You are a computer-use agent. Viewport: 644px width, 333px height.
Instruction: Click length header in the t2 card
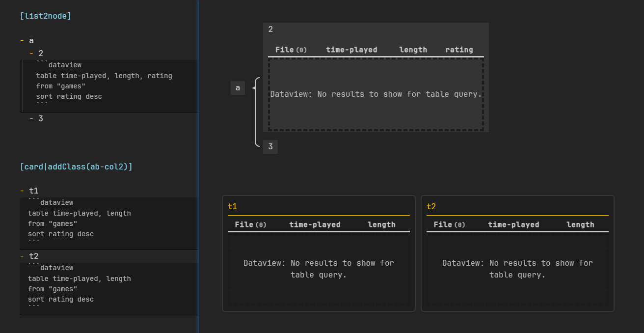580,224
